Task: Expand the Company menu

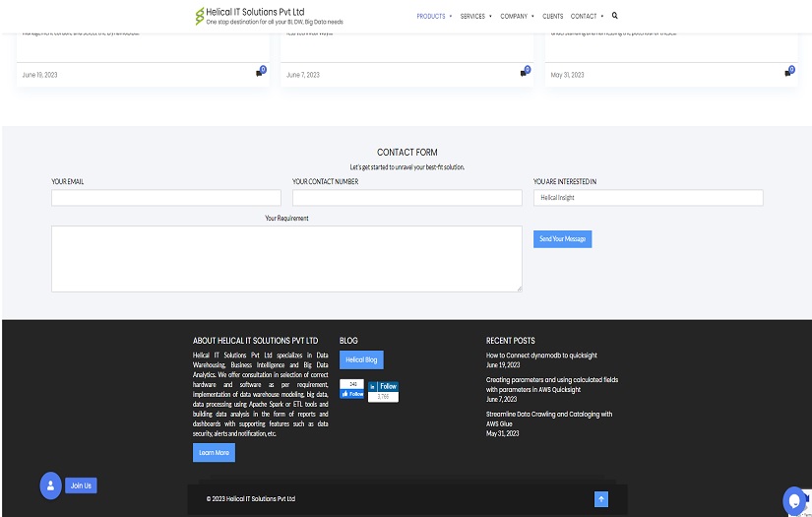Action: 517,16
